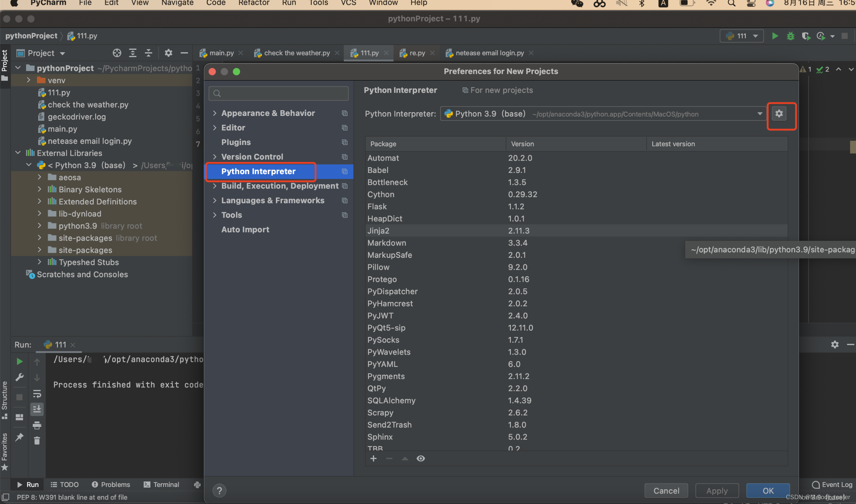Click the Debug bug icon
The image size is (856, 504).
[791, 36]
